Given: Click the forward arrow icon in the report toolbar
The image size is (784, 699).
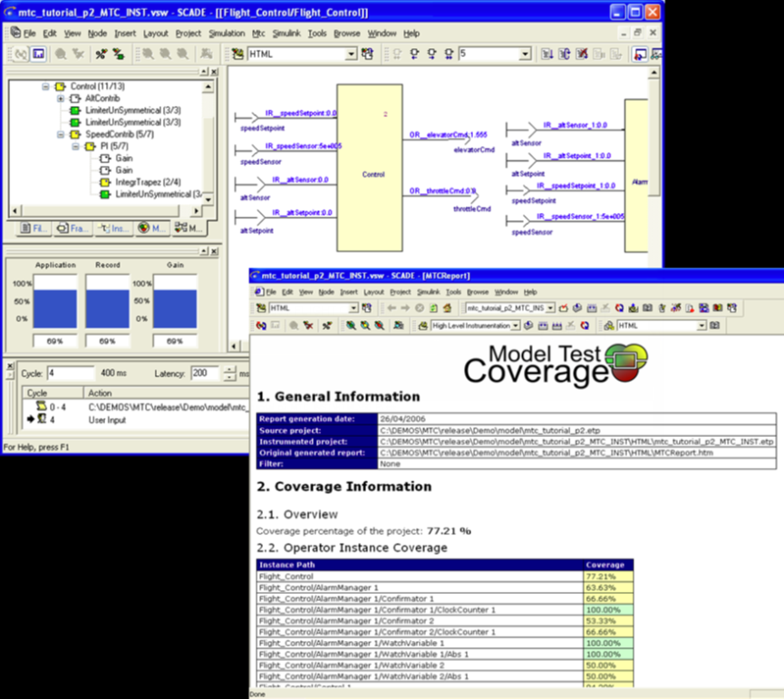Looking at the screenshot, I should point(403,308).
